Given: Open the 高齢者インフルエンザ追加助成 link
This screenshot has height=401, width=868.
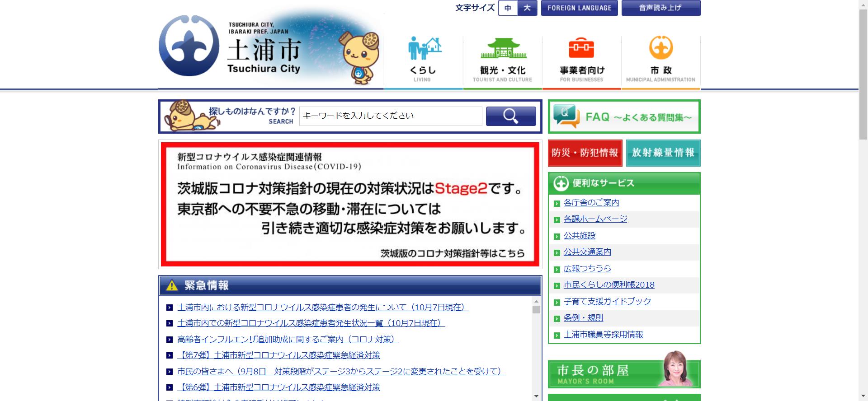Looking at the screenshot, I should [288, 339].
